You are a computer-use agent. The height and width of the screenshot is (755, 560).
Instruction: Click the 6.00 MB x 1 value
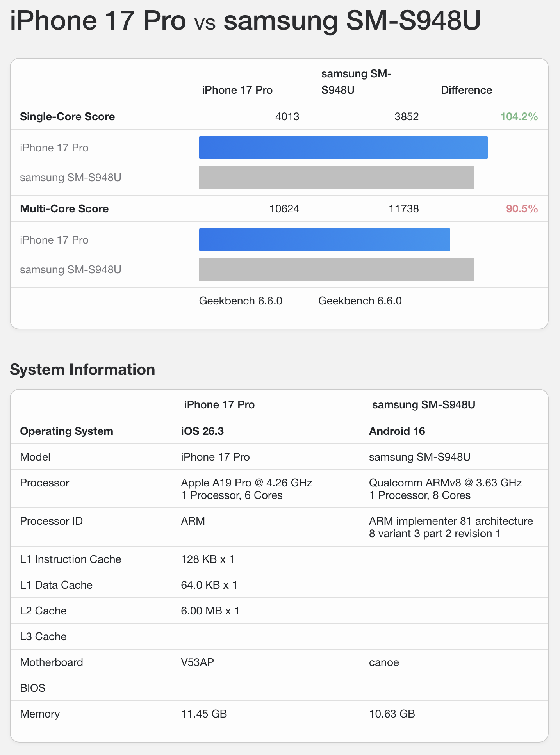coord(210,611)
